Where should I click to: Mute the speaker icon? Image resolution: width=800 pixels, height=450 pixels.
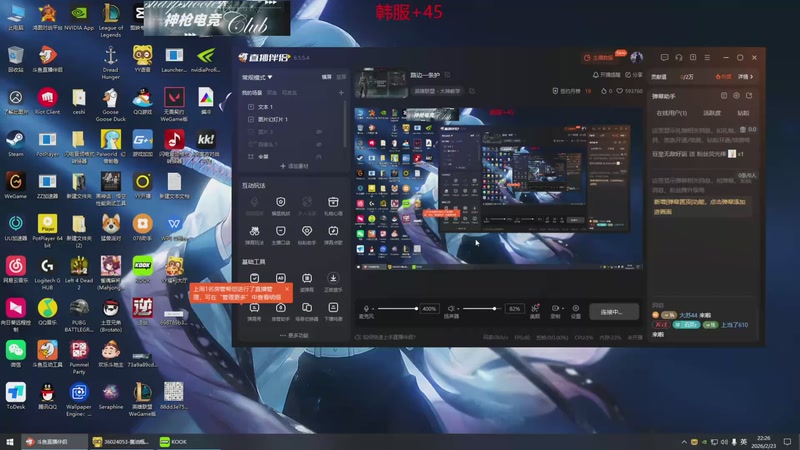click(x=451, y=308)
